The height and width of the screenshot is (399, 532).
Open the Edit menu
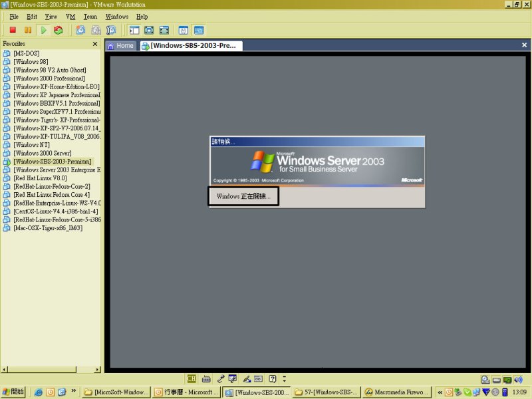(32, 17)
